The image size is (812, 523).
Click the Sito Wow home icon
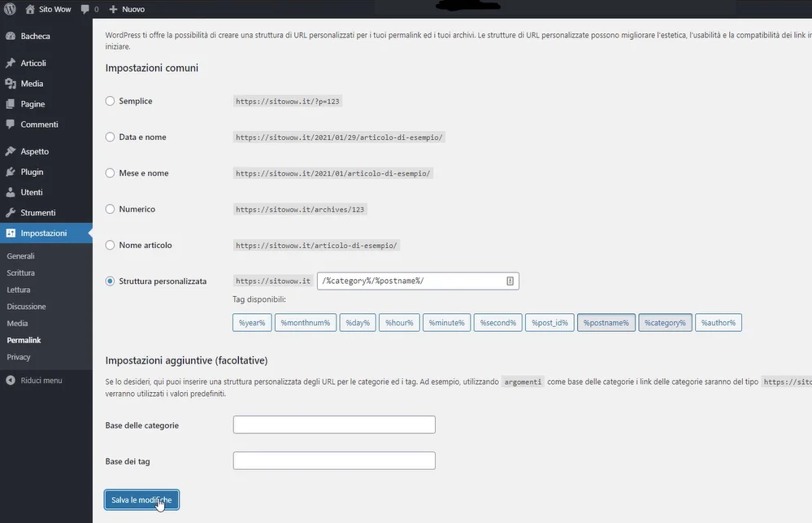(x=30, y=9)
